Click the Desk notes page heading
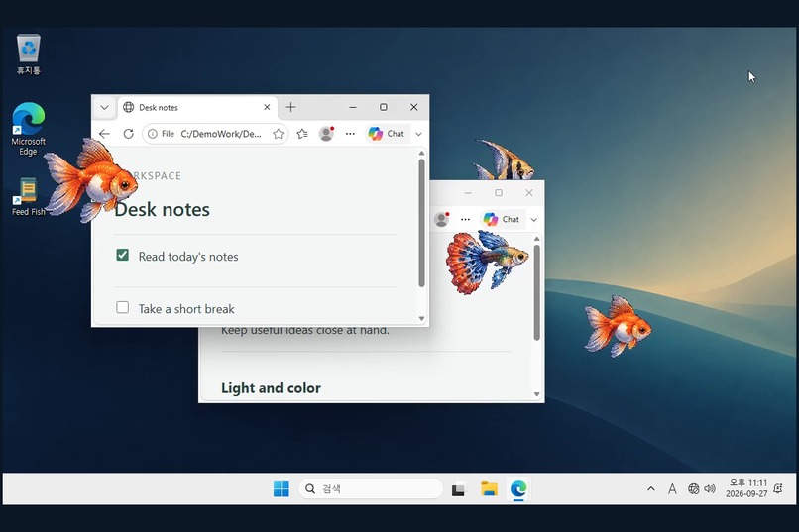 point(162,209)
